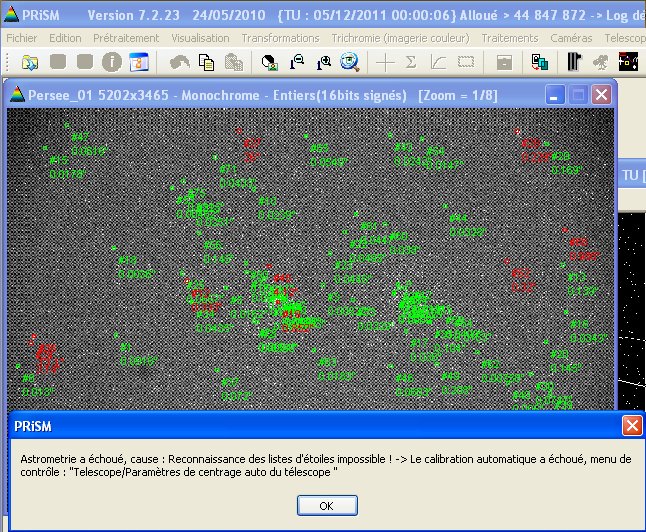Screen dimensions: 646x532
Task: Open the Caméras menu
Action: pos(571,37)
